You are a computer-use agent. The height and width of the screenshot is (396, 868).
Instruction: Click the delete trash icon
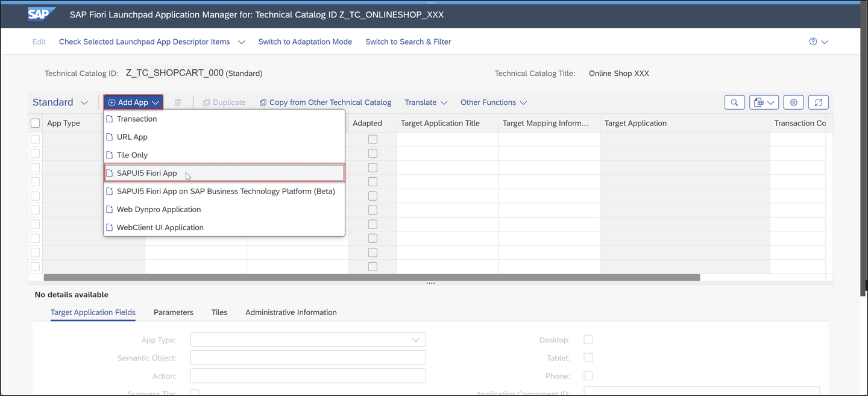point(178,102)
